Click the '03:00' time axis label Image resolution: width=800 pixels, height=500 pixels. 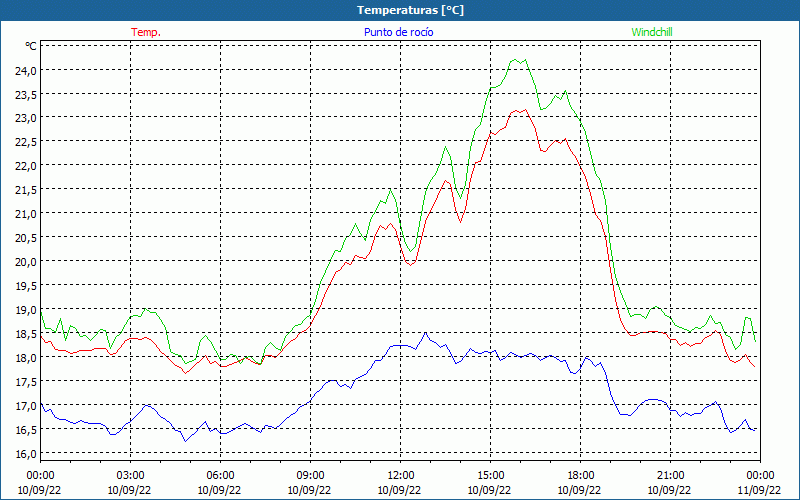point(130,476)
